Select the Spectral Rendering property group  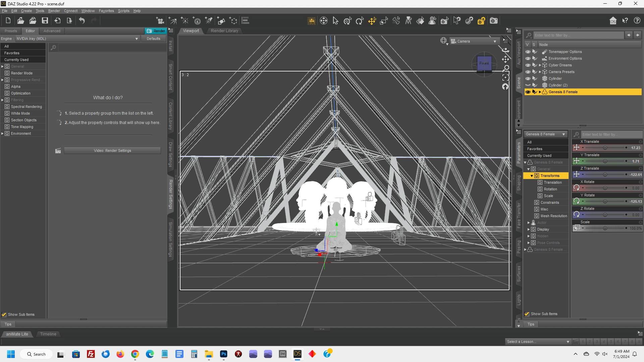click(x=26, y=107)
